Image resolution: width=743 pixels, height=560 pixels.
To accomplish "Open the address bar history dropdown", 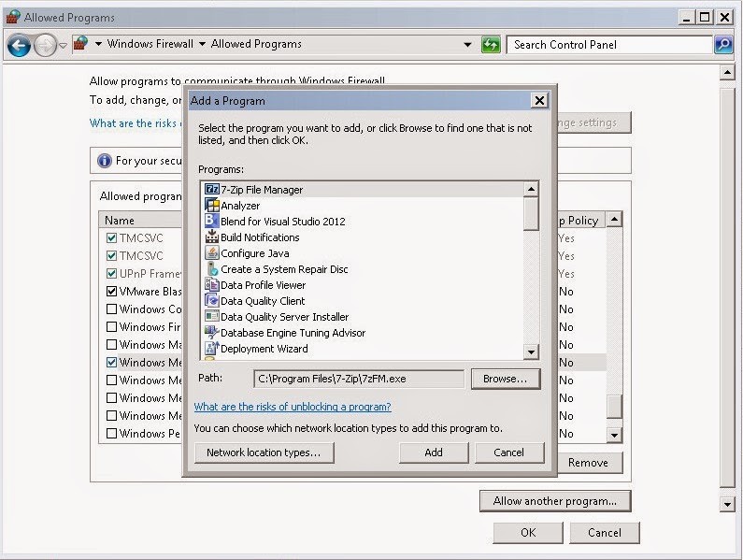I will 467,45.
